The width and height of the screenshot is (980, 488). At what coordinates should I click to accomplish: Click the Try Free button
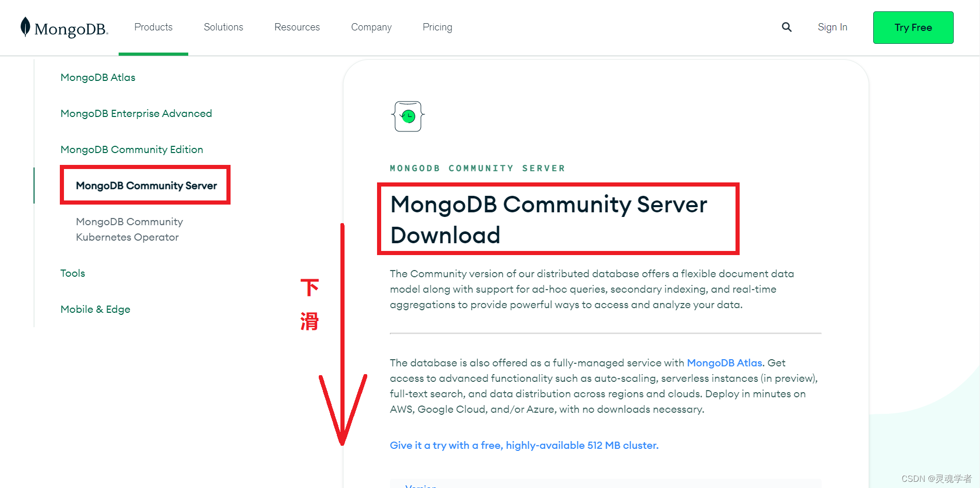pos(913,27)
